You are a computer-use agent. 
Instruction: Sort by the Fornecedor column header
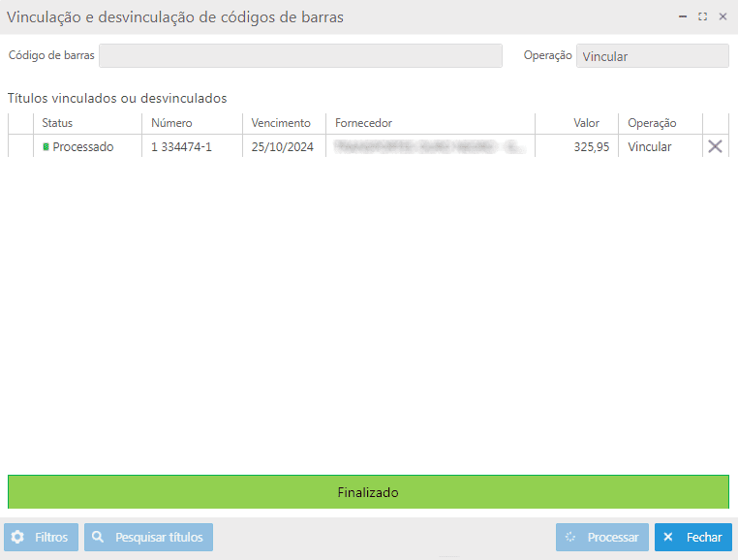(363, 123)
